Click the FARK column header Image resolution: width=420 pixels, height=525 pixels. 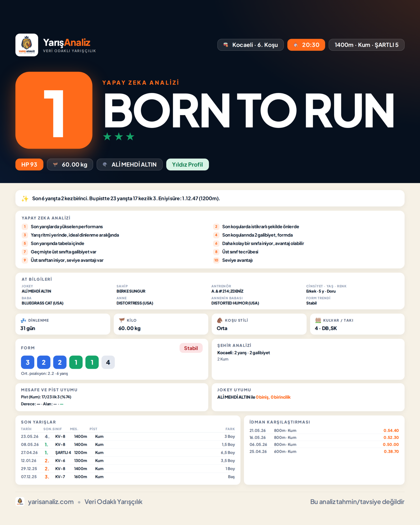coord(230,429)
